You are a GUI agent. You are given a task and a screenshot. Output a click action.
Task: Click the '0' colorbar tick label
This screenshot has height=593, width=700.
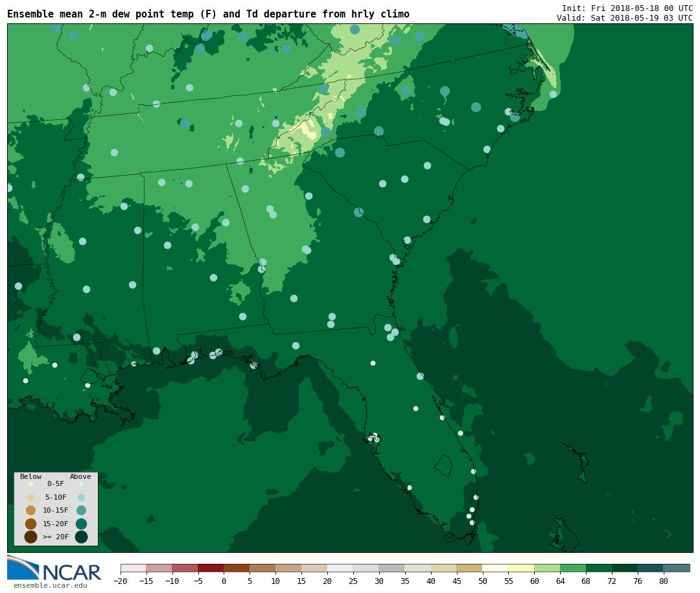[224, 581]
